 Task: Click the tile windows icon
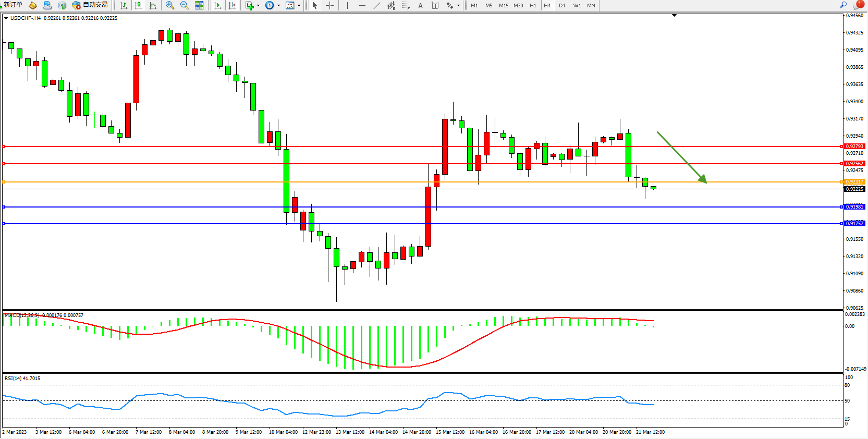pyautogui.click(x=199, y=5)
